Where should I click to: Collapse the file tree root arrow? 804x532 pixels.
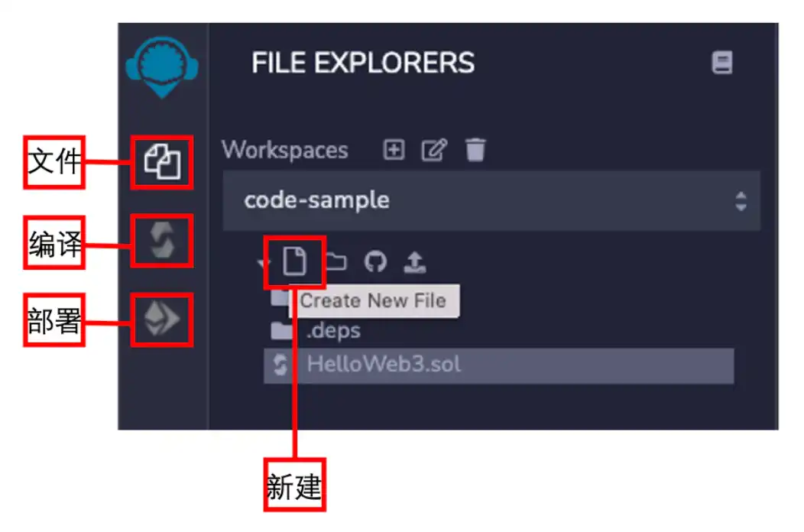click(x=263, y=263)
